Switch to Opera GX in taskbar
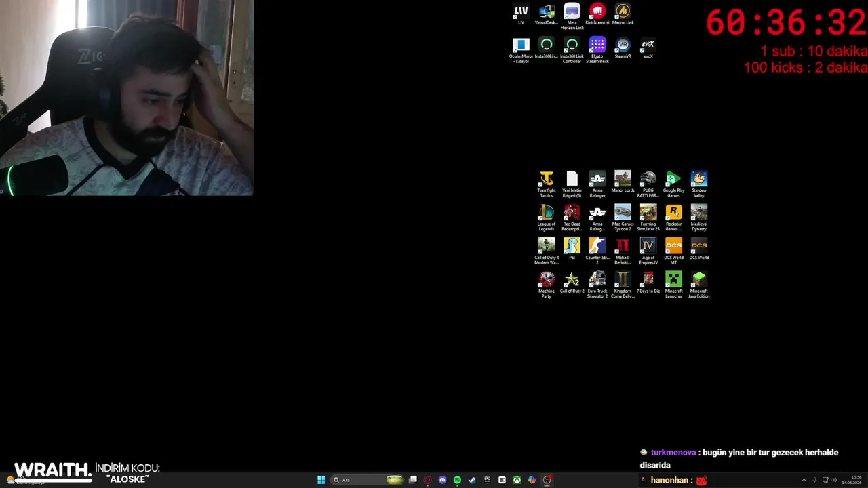 tap(427, 480)
